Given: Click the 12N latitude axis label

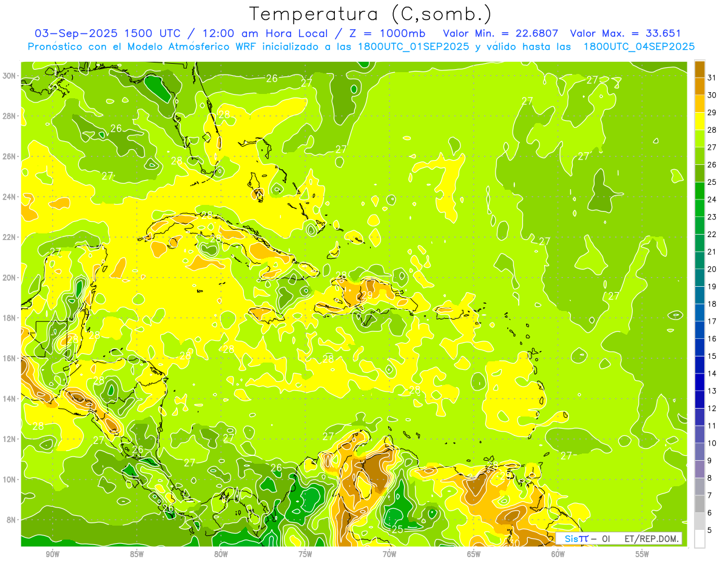Looking at the screenshot, I should click(x=10, y=439).
